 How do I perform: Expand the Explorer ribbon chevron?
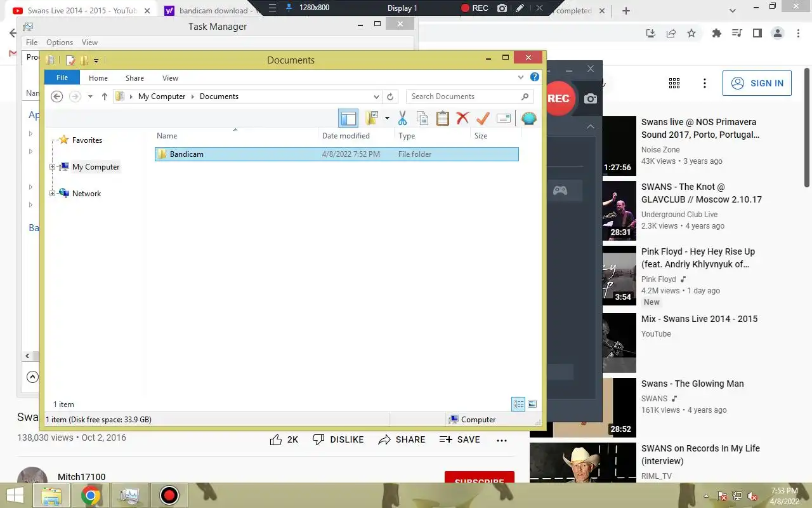tap(521, 77)
